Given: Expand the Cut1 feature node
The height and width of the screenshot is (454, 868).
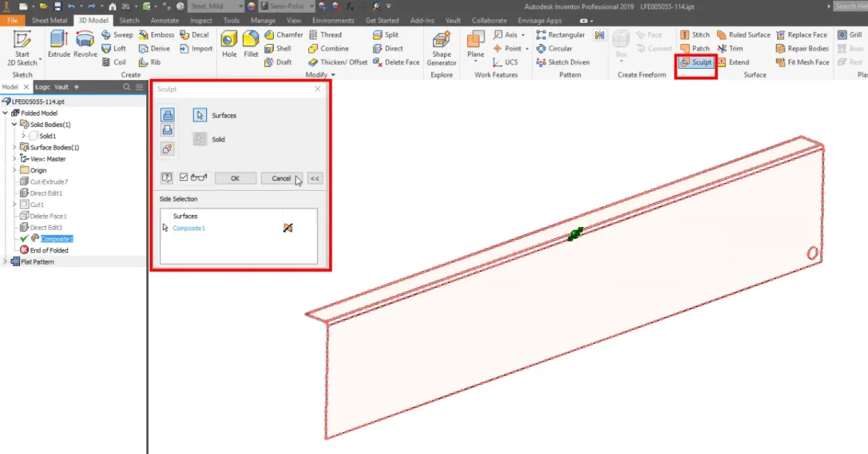Looking at the screenshot, I should pos(14,204).
